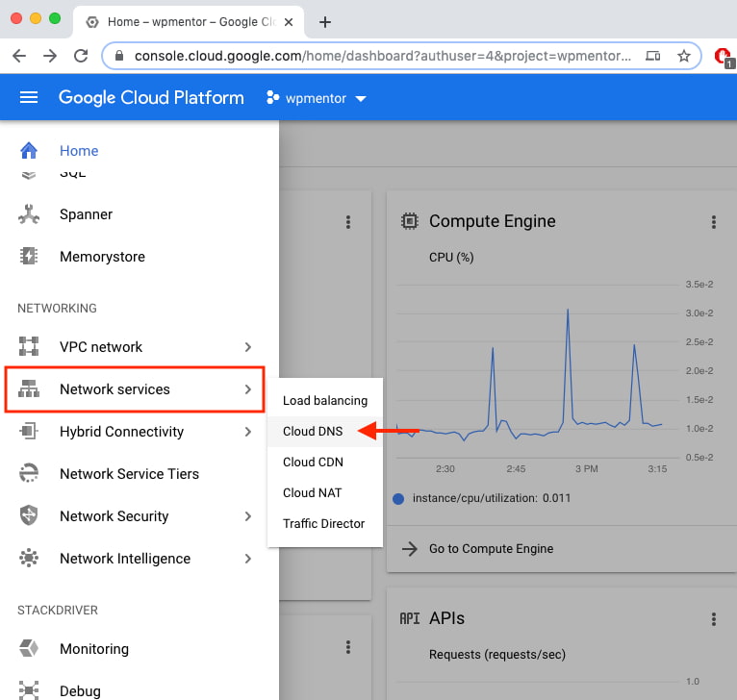Image resolution: width=737 pixels, height=700 pixels.
Task: Click the Requests (requests/sec) chart title
Action: click(497, 655)
